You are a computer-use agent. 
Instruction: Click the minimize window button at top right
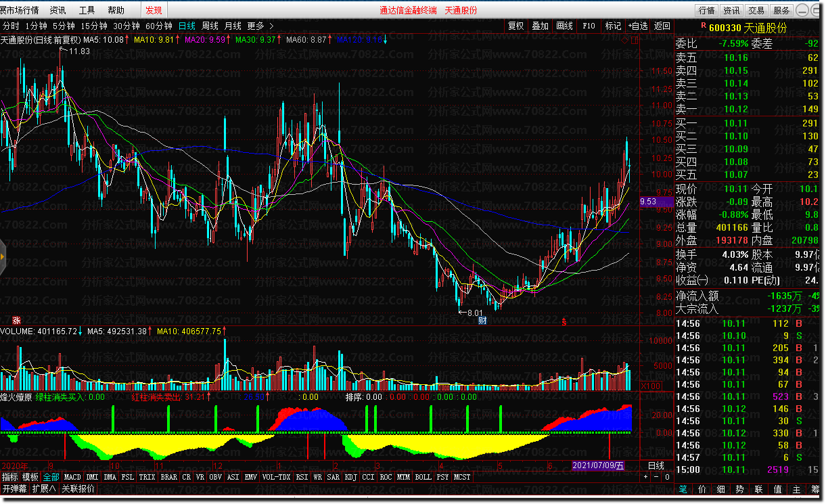point(803,10)
